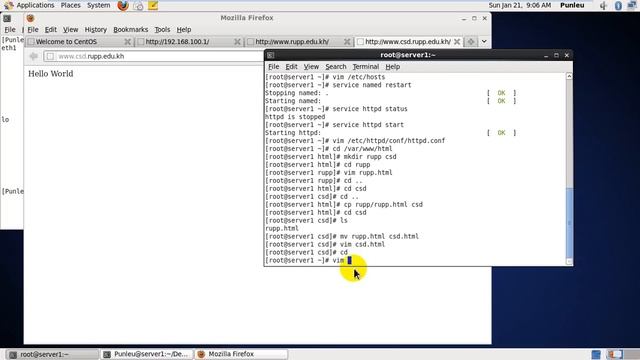
Task: Launch Firefox from the top panel icon
Action: click(122, 6)
